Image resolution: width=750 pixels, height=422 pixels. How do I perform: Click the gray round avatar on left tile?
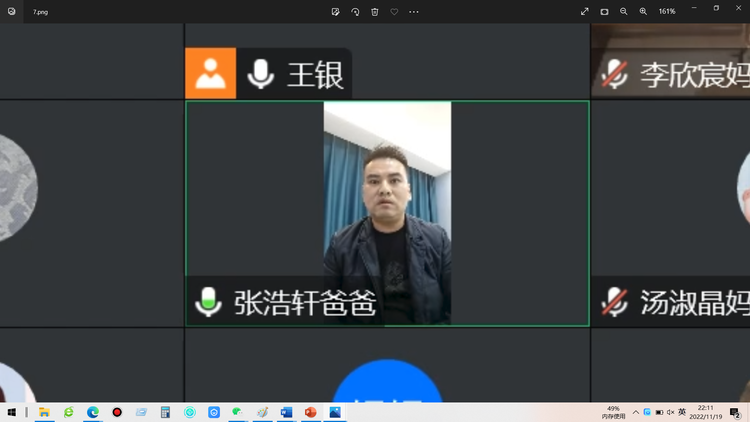point(17,188)
